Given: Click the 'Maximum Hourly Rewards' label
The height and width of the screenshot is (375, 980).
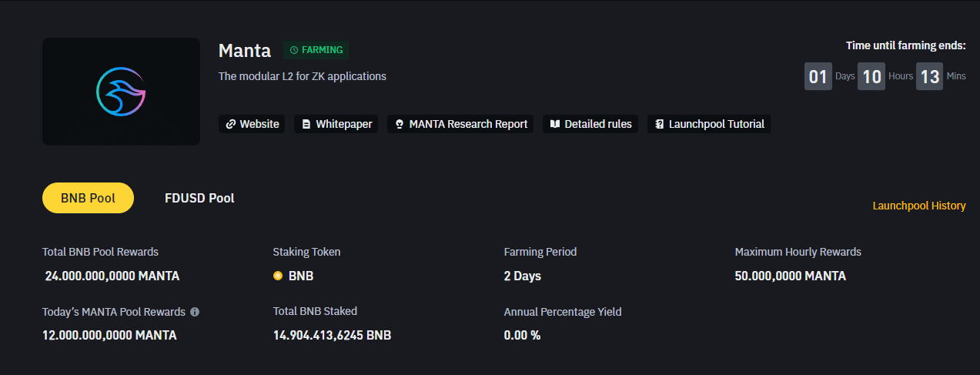Looking at the screenshot, I should (798, 252).
